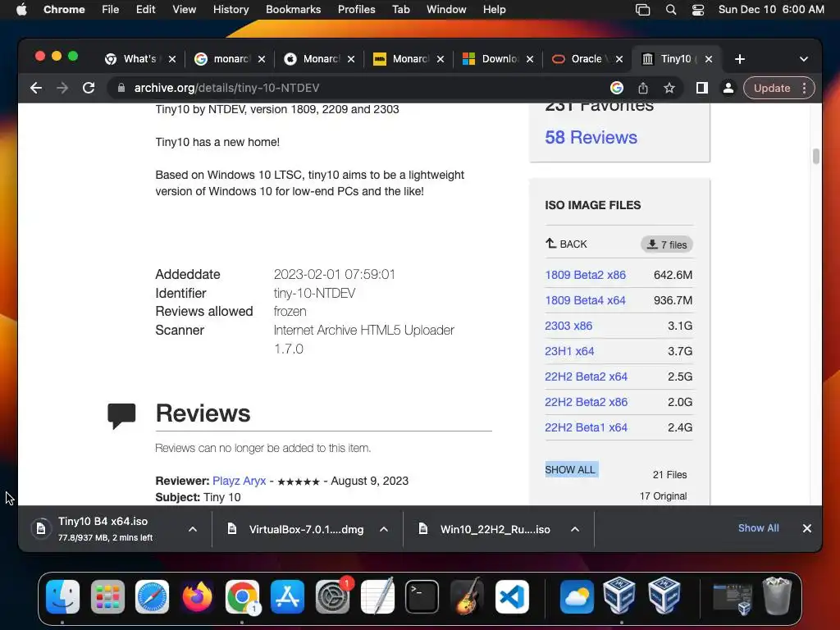Click the page vertical scrollbar thumb
The image size is (840, 630).
pyautogui.click(x=816, y=157)
